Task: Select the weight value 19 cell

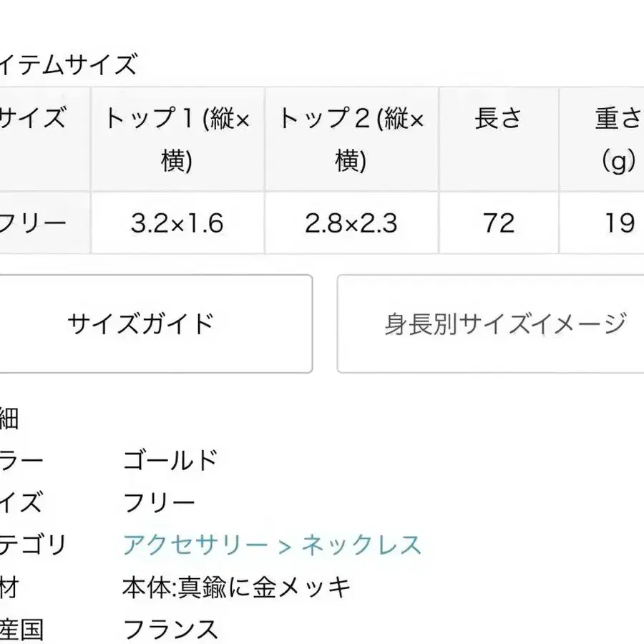Action: [618, 223]
